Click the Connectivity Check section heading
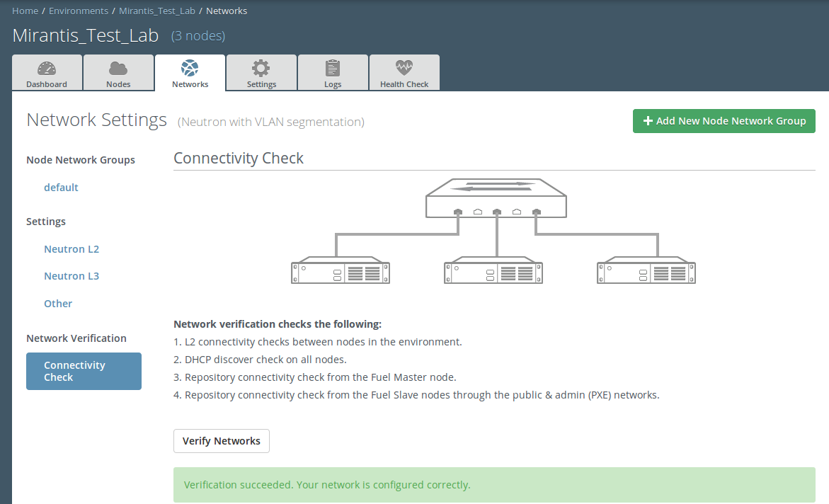Image resolution: width=829 pixels, height=504 pixels. (239, 158)
